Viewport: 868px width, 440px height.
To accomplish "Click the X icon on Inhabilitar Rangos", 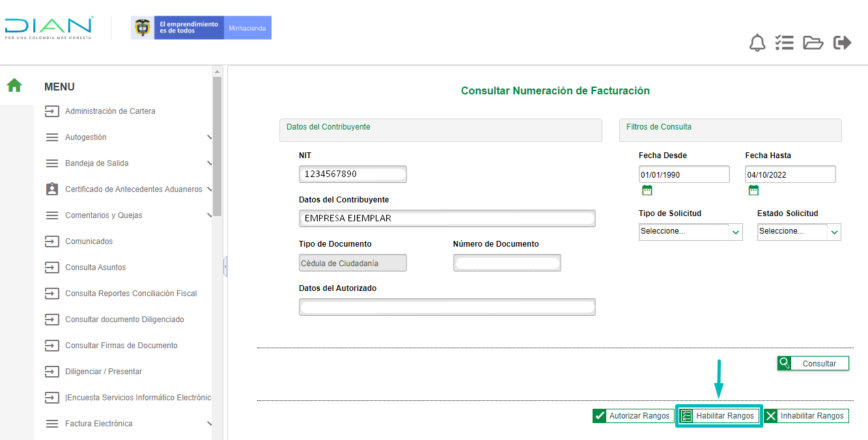I will [x=771, y=416].
